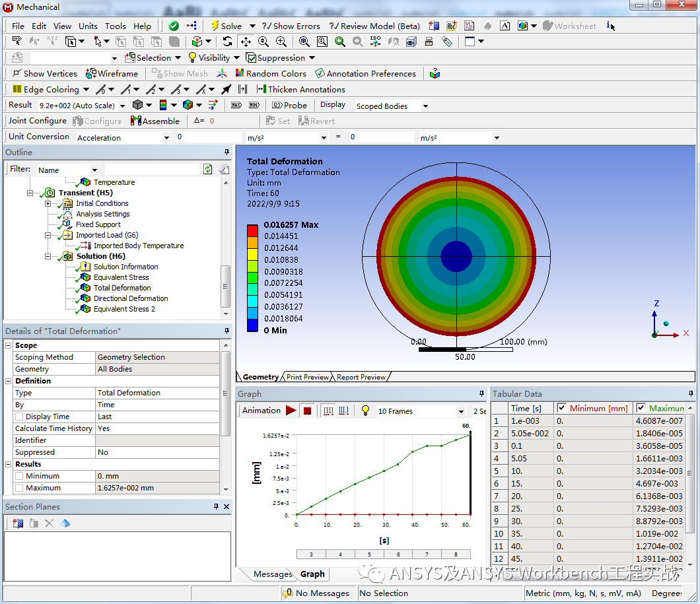This screenshot has height=604, width=700.
Task: Collapse the Solution (H6) tree node
Action: 48,256
